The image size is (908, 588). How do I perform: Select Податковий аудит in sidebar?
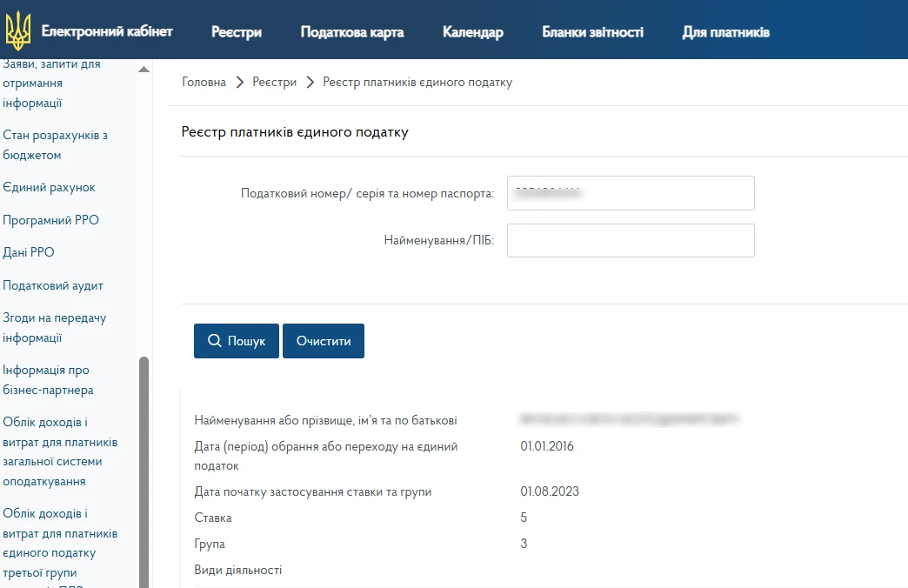point(53,285)
